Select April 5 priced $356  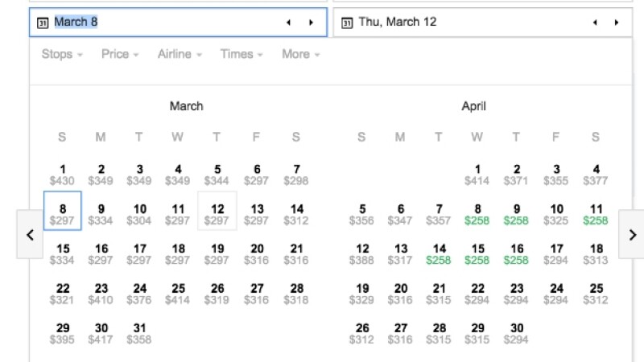point(361,215)
